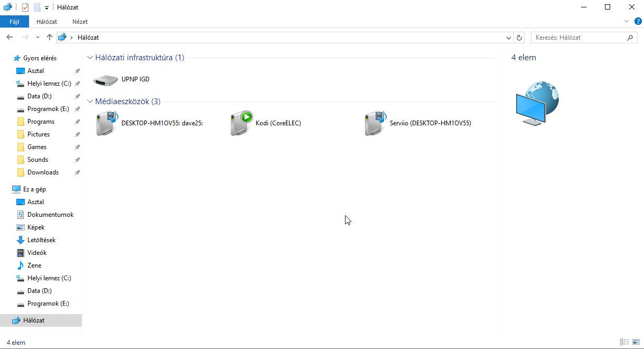Switch to the Nézet ribbon tab
The width and height of the screenshot is (644, 349).
(80, 22)
